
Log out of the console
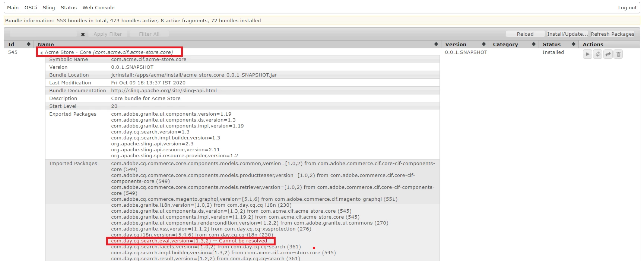click(627, 7)
